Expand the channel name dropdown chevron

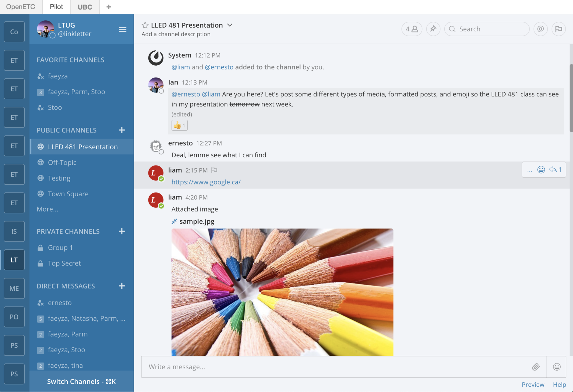click(x=230, y=25)
